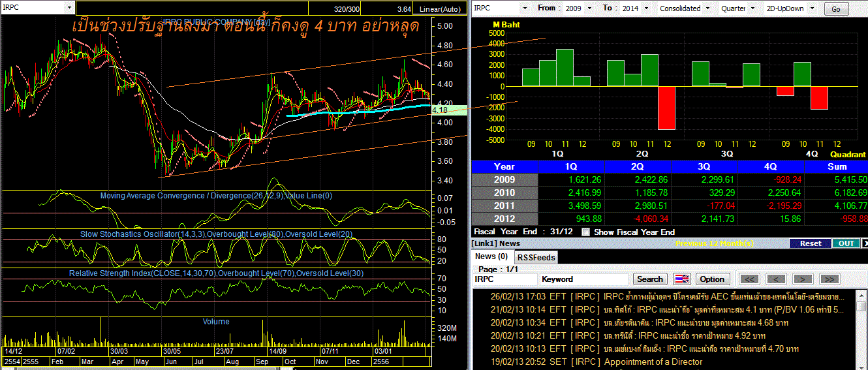Switch to the News (0) tab

[492, 256]
